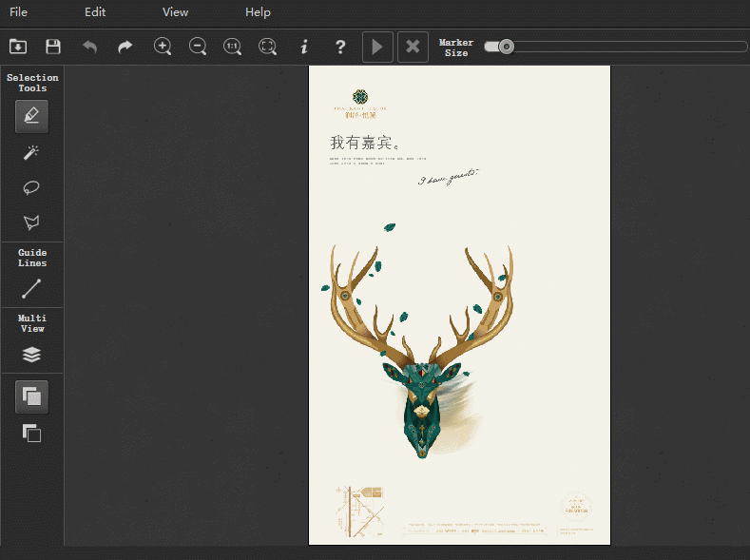Zoom out with the magnifier minus icon
The height and width of the screenshot is (560, 750).
click(x=198, y=47)
